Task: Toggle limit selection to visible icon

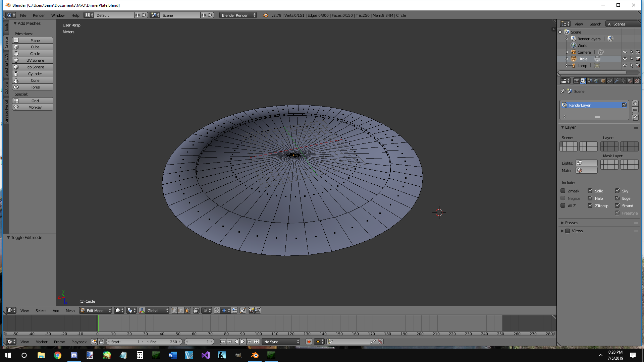Action: click(x=196, y=310)
